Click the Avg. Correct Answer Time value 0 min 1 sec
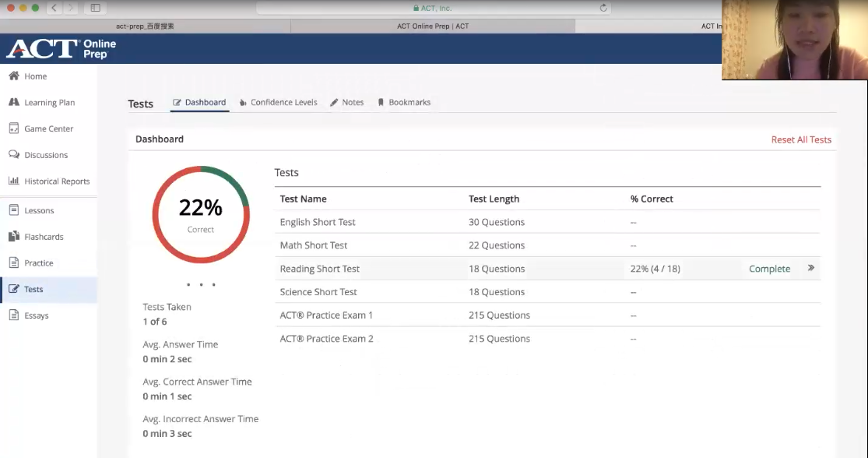The height and width of the screenshot is (458, 868). [167, 396]
